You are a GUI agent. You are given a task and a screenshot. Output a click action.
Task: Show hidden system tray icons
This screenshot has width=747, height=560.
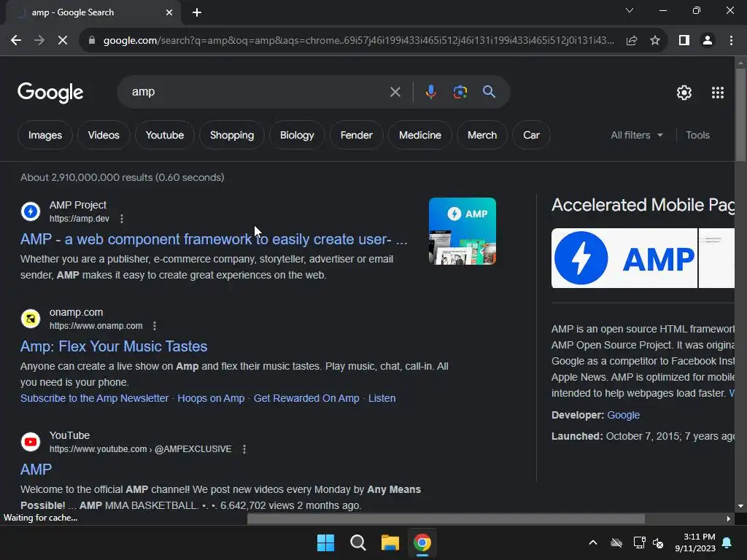[593, 542]
